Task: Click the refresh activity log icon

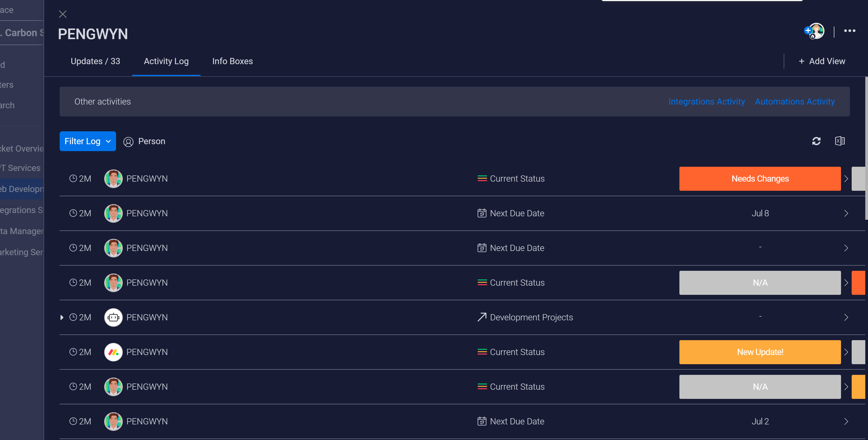Action: (816, 141)
